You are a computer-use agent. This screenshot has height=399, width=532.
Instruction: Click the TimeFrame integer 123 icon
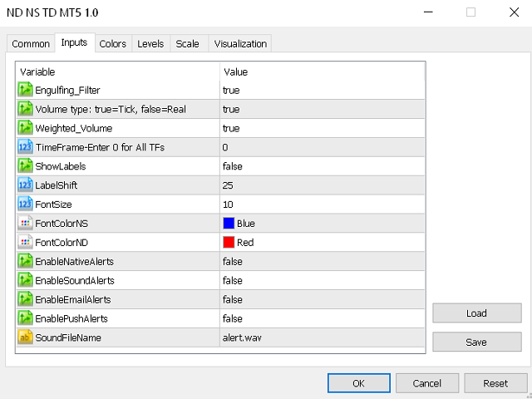[25, 147]
